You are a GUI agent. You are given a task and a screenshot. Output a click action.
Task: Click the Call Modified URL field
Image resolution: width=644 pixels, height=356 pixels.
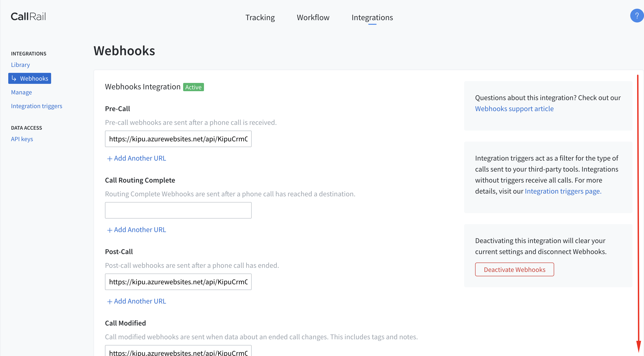178,352
